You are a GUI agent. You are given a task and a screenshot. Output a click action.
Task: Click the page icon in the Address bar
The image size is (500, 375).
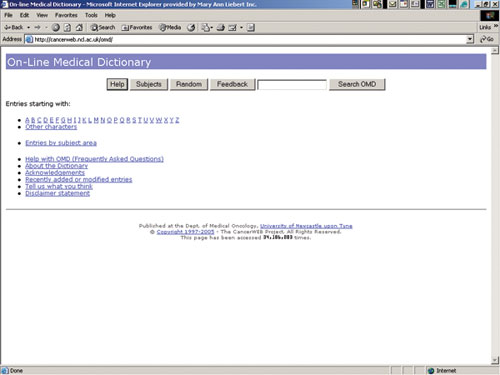coord(29,39)
